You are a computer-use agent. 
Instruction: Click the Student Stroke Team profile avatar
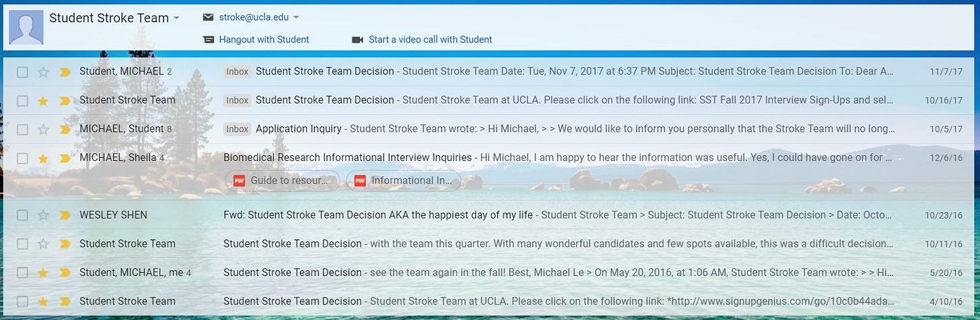[26, 27]
